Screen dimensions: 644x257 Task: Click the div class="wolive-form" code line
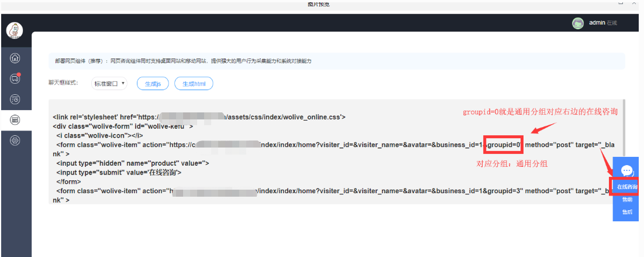click(123, 126)
